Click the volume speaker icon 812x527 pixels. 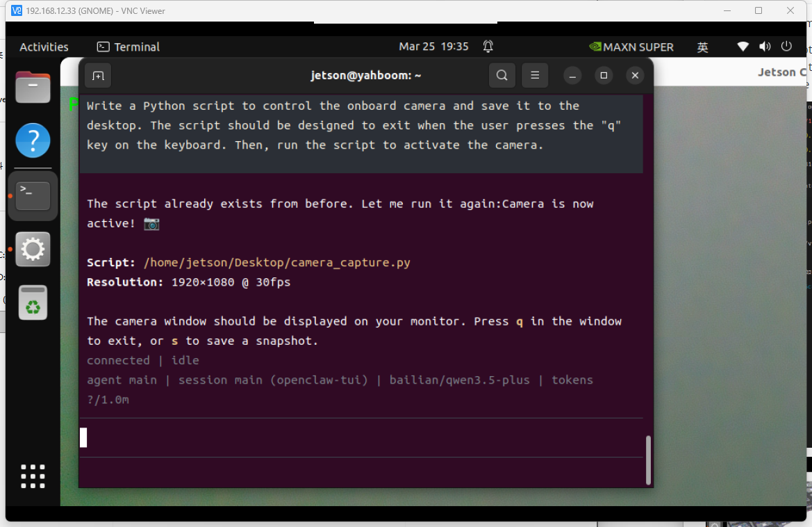click(x=765, y=47)
